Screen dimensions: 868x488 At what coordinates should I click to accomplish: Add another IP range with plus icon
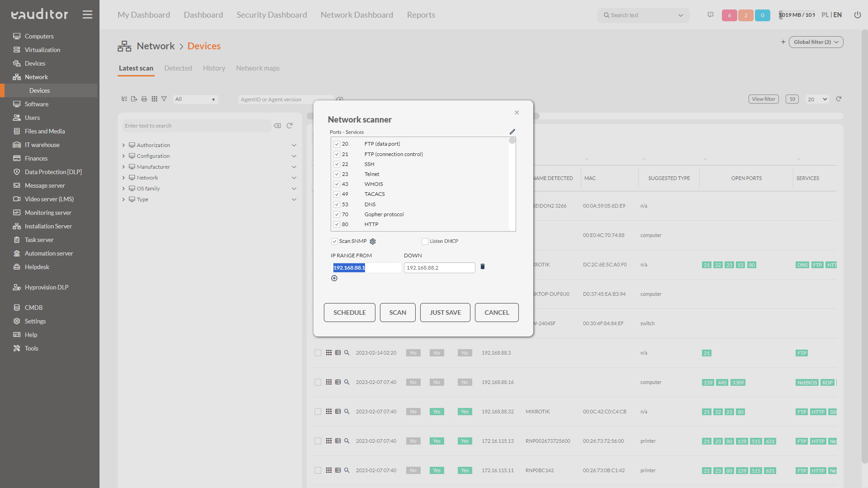coord(334,278)
